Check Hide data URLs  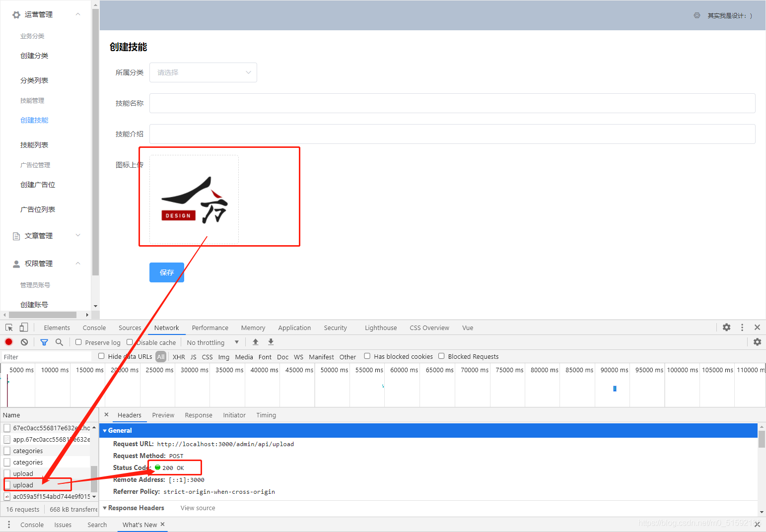pos(101,356)
